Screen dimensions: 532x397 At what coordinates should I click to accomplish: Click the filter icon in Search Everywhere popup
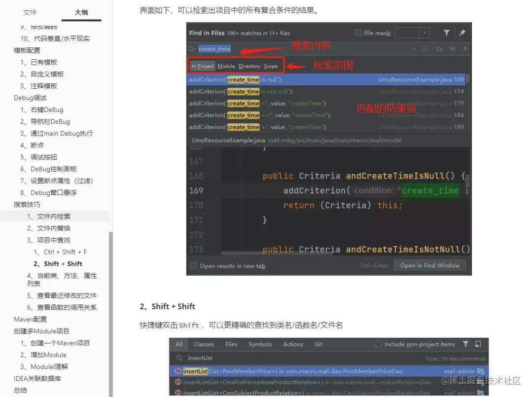[465, 344]
